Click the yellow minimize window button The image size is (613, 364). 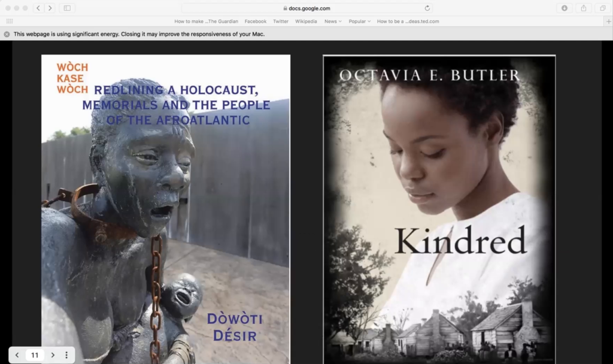[16, 8]
